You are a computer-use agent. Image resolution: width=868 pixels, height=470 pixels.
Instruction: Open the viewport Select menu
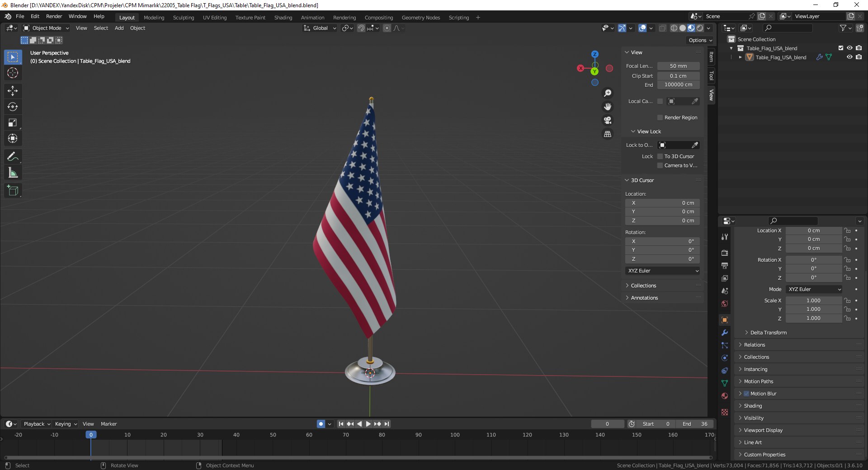click(x=101, y=28)
